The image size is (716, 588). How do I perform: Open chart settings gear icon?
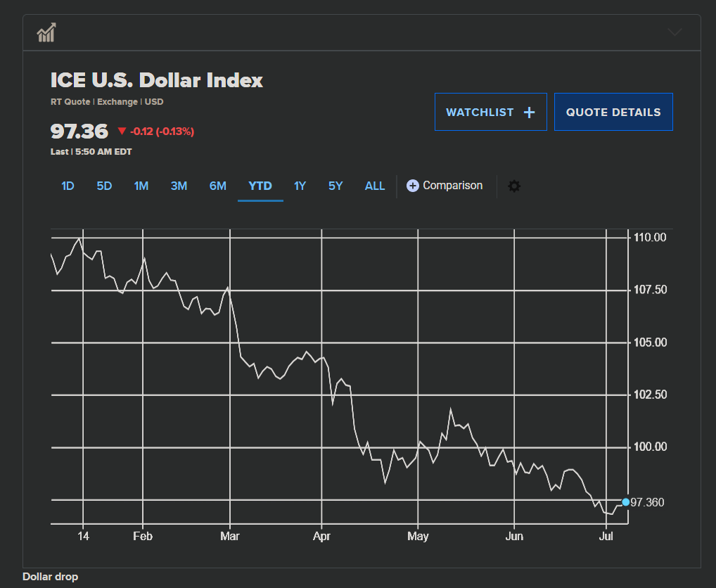[514, 186]
